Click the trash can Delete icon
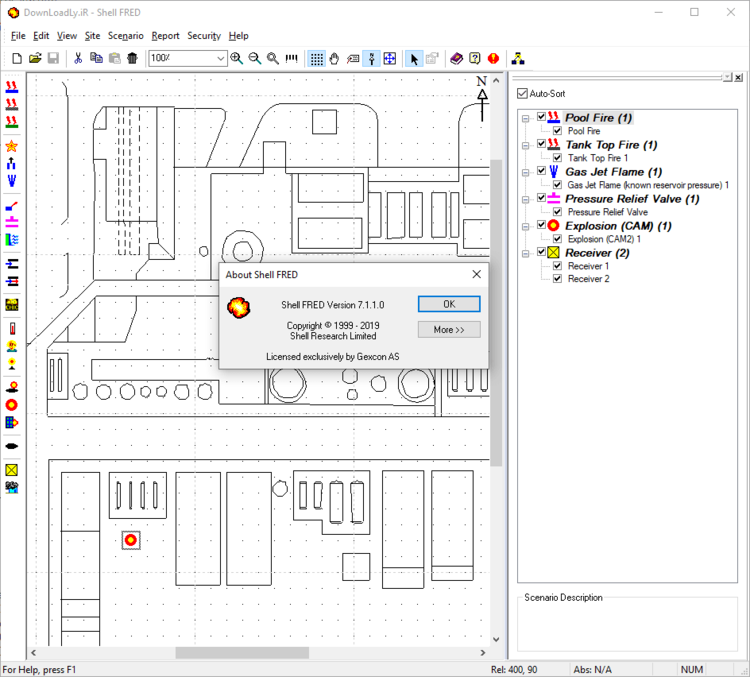 (132, 59)
